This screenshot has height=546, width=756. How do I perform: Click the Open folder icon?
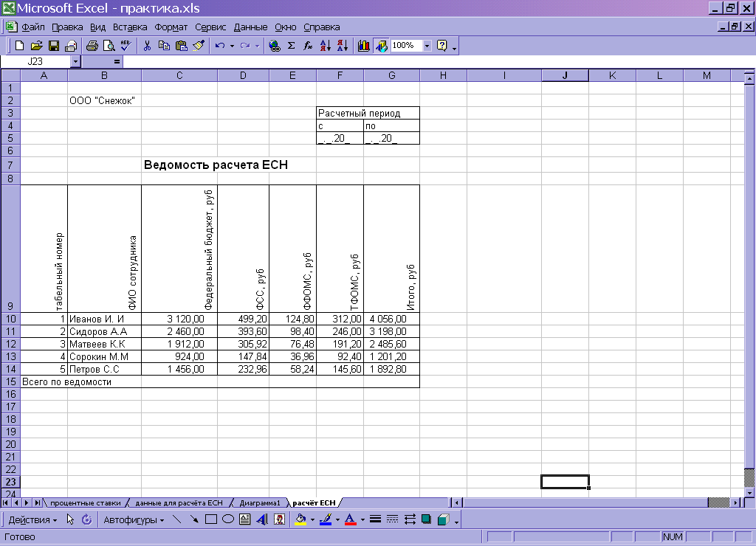click(x=37, y=46)
